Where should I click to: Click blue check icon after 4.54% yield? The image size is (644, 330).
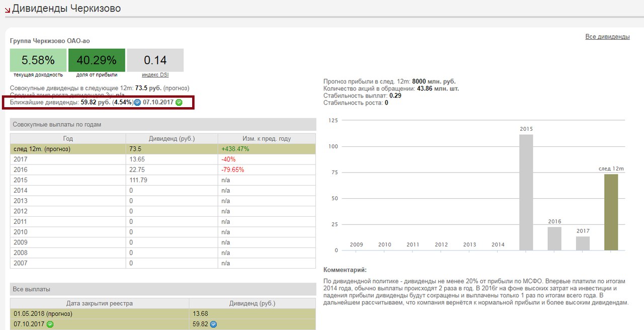point(137,103)
